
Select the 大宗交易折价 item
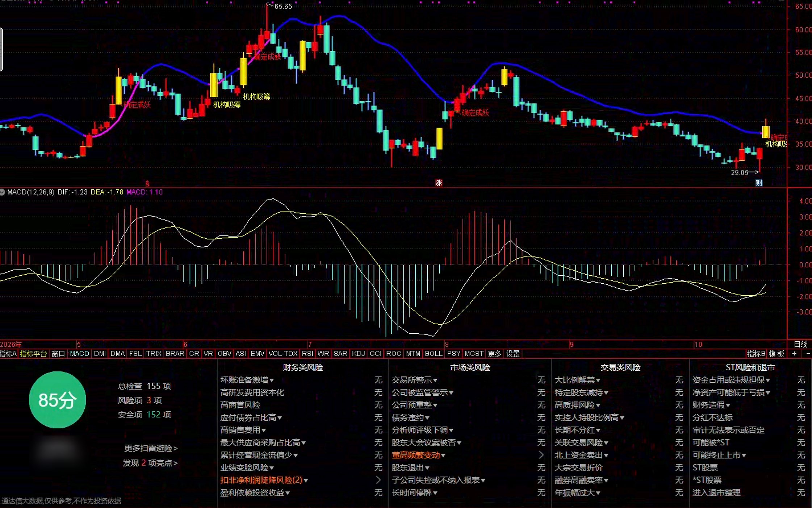click(x=578, y=468)
